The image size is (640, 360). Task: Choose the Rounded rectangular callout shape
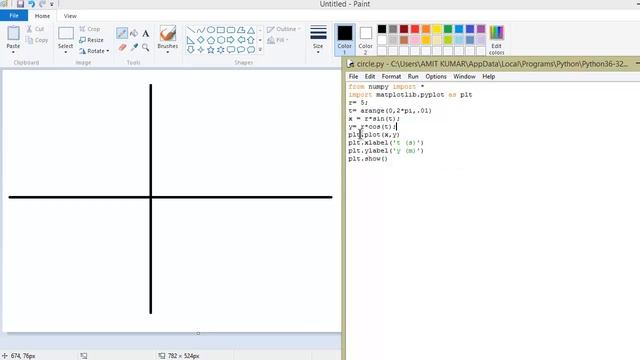[x=231, y=50]
